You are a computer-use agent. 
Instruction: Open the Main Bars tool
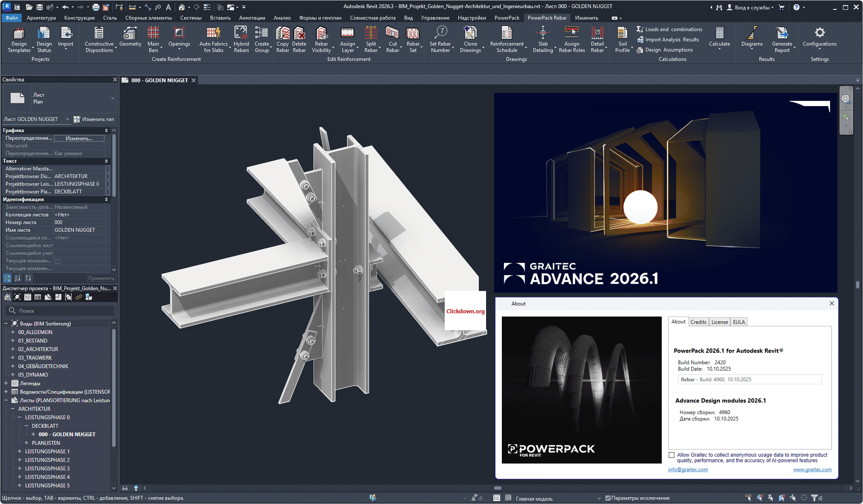click(x=153, y=38)
